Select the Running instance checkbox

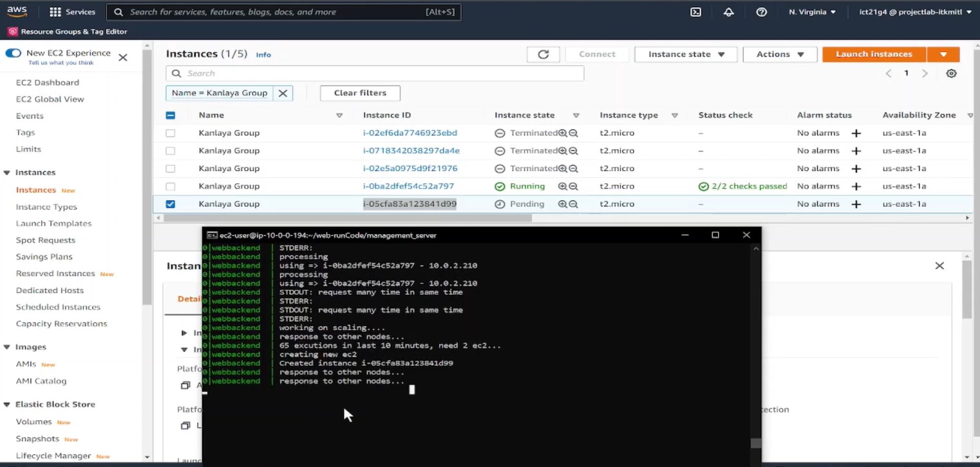tap(170, 187)
